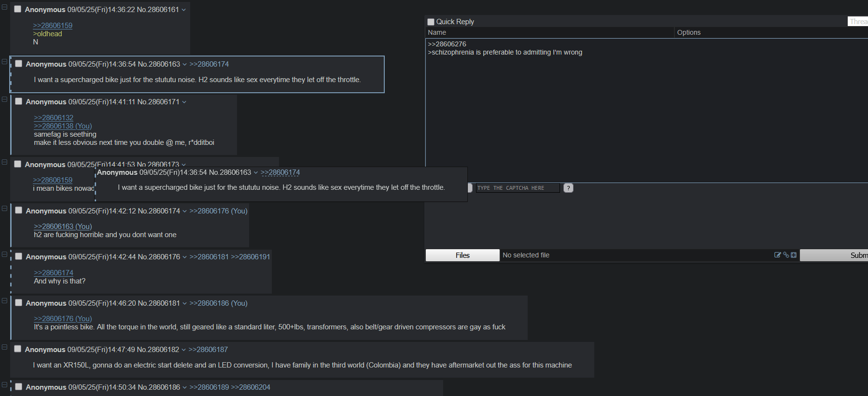Open the dropdown arrow menu of post No.28606181
The image size is (868, 396).
click(184, 303)
